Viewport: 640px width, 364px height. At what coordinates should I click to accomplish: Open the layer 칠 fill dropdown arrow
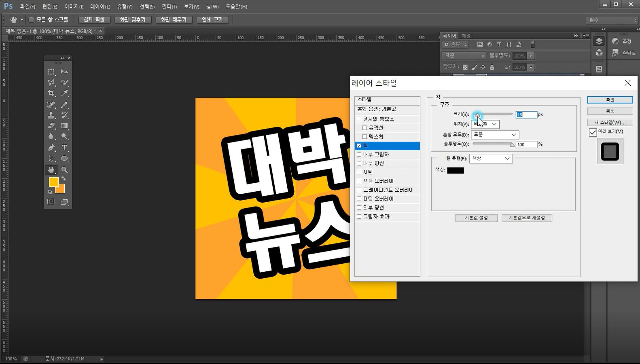pyautogui.click(x=531, y=67)
